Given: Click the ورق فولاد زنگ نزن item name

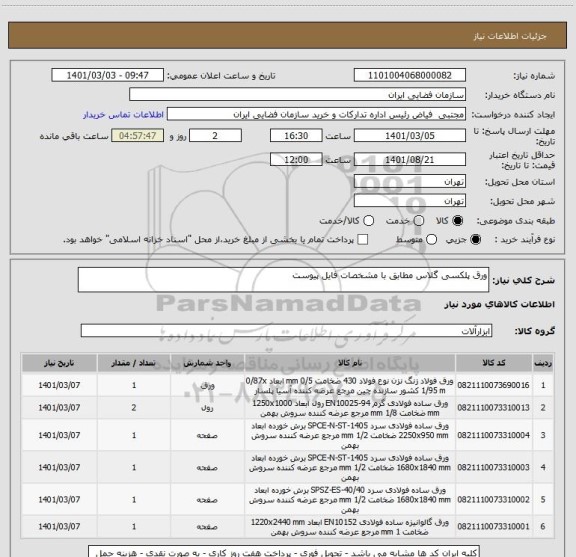Looking at the screenshot, I should (349, 385).
